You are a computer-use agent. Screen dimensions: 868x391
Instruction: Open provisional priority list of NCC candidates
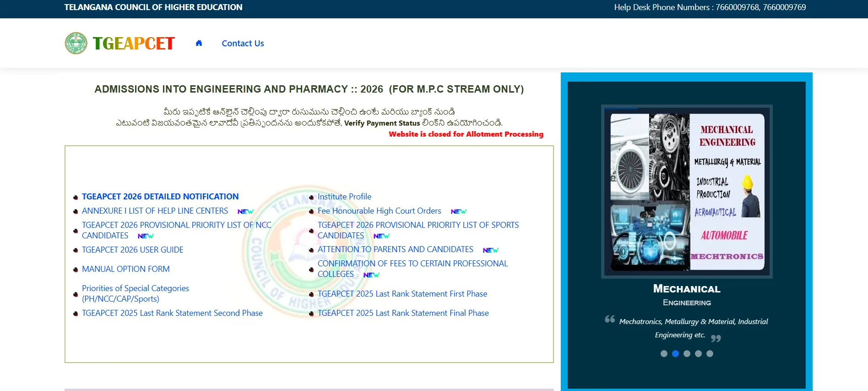(x=177, y=230)
